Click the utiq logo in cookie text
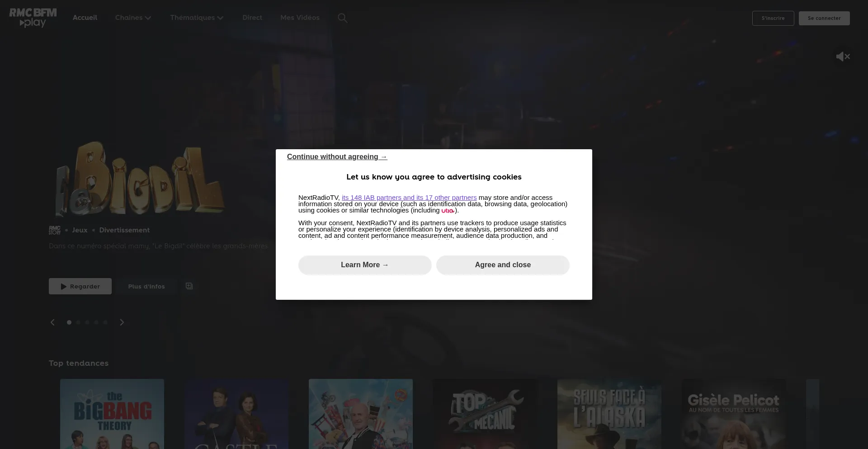The width and height of the screenshot is (868, 449). pyautogui.click(x=448, y=211)
